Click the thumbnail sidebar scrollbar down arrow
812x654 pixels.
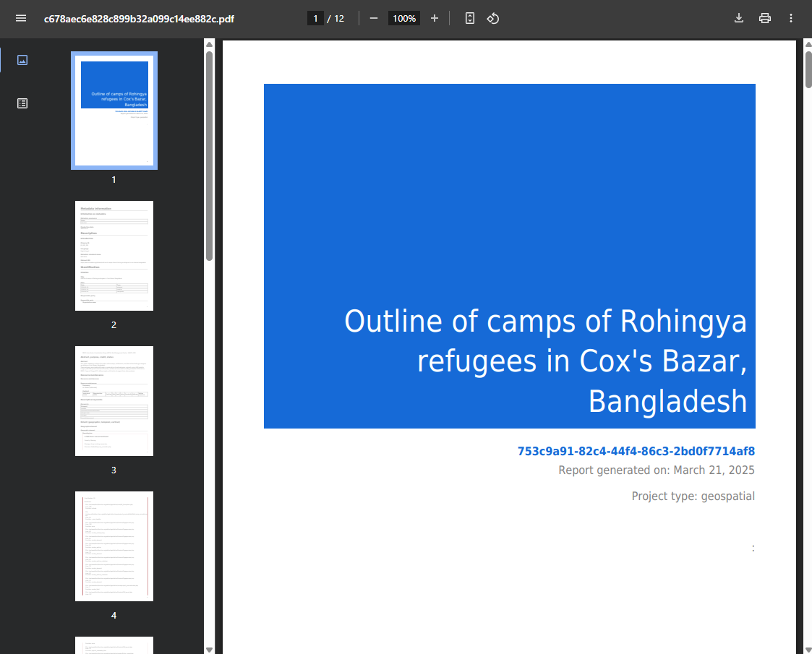(209, 648)
